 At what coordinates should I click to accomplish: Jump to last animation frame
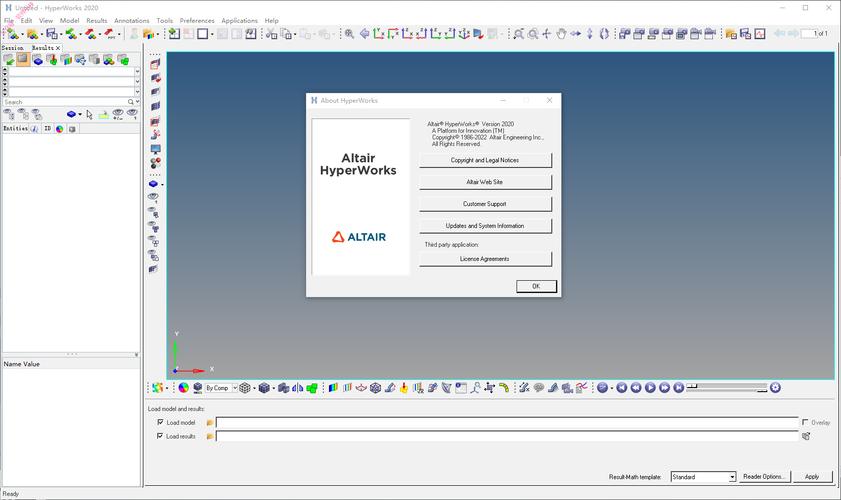point(678,387)
